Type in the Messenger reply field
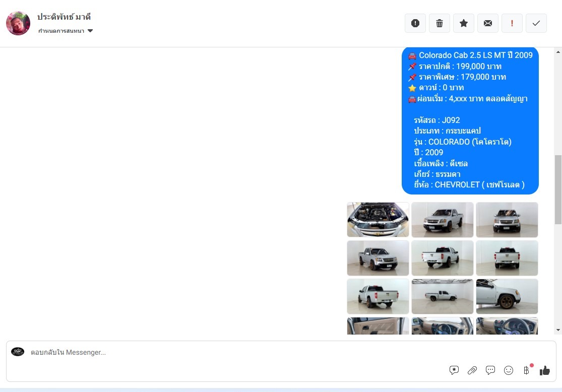The width and height of the screenshot is (562, 392). (227, 352)
